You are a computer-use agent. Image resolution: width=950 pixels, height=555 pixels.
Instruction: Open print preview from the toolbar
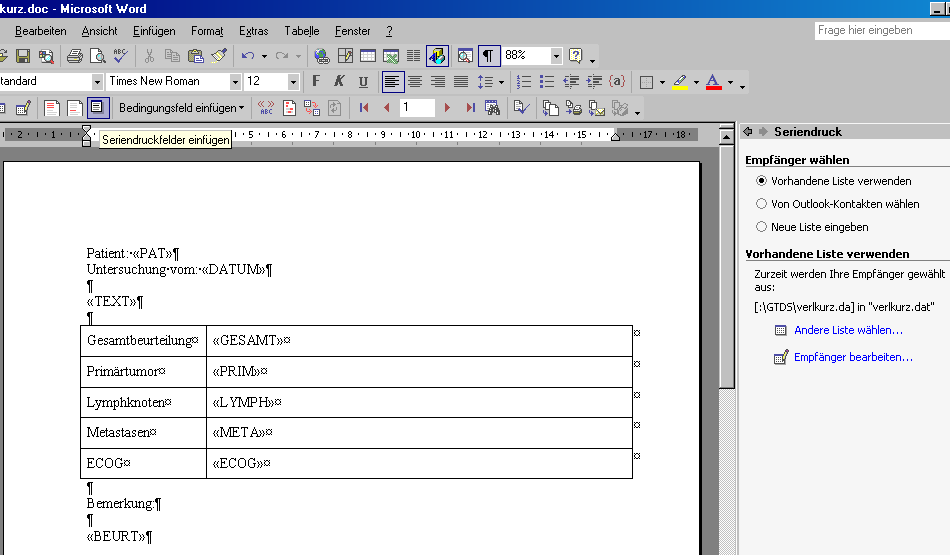pos(98,56)
